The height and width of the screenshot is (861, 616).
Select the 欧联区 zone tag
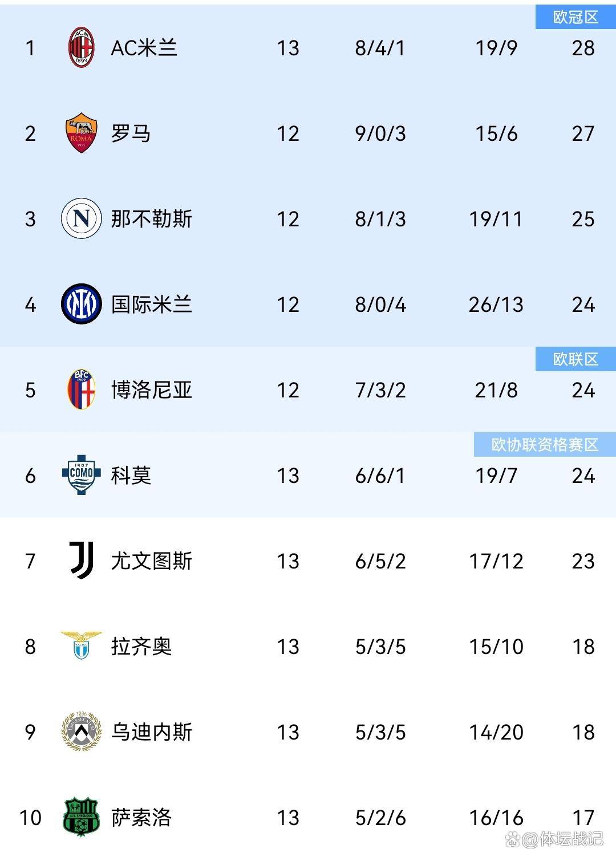click(576, 359)
